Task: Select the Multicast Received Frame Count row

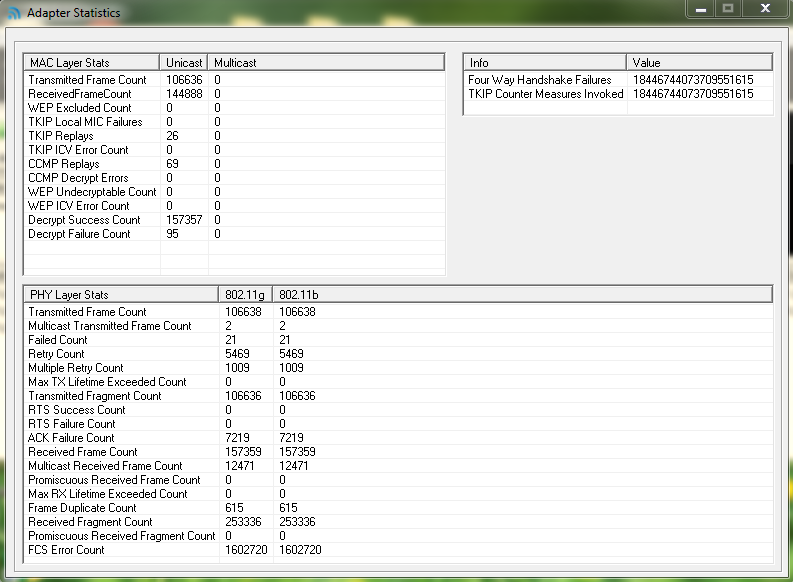Action: pos(399,466)
